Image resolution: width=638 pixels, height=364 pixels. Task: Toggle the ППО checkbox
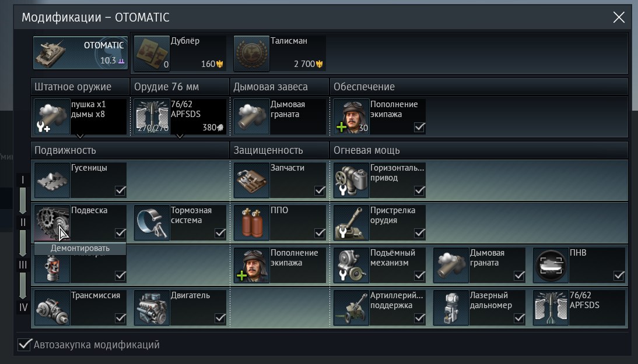pyautogui.click(x=320, y=233)
